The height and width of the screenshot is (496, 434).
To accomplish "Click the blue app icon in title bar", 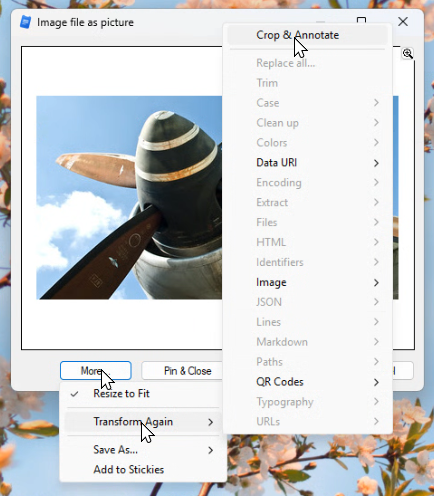I will pyautogui.click(x=25, y=22).
